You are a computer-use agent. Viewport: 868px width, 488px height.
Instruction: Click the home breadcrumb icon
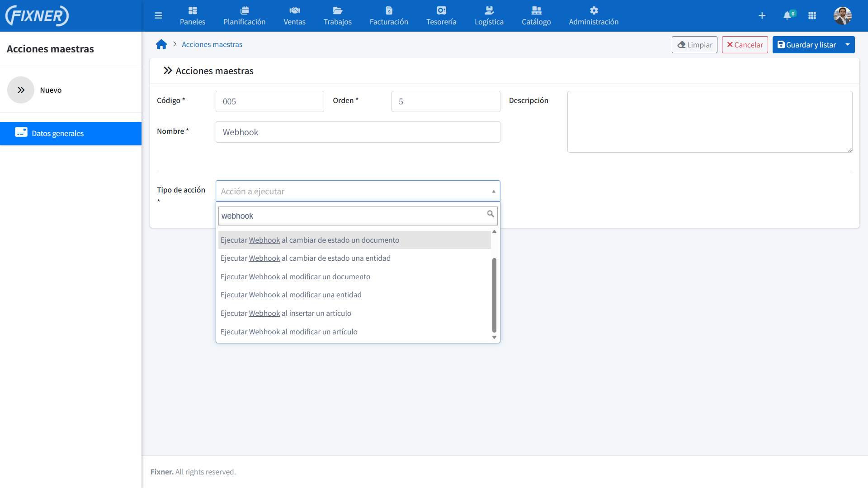click(x=161, y=44)
